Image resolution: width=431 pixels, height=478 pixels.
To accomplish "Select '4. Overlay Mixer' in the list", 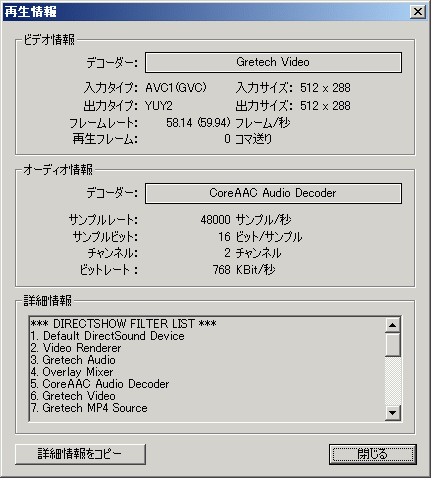I will coord(72,372).
